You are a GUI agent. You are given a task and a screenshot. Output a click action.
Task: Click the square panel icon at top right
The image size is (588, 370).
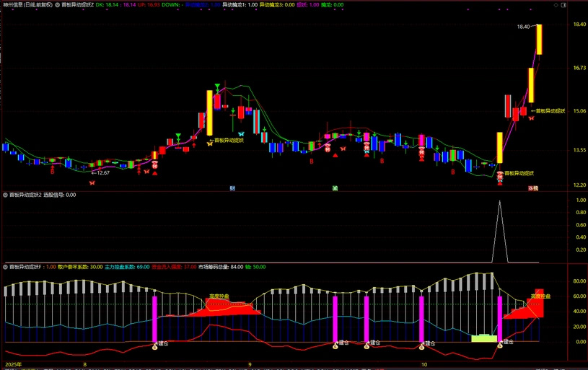coord(563,5)
